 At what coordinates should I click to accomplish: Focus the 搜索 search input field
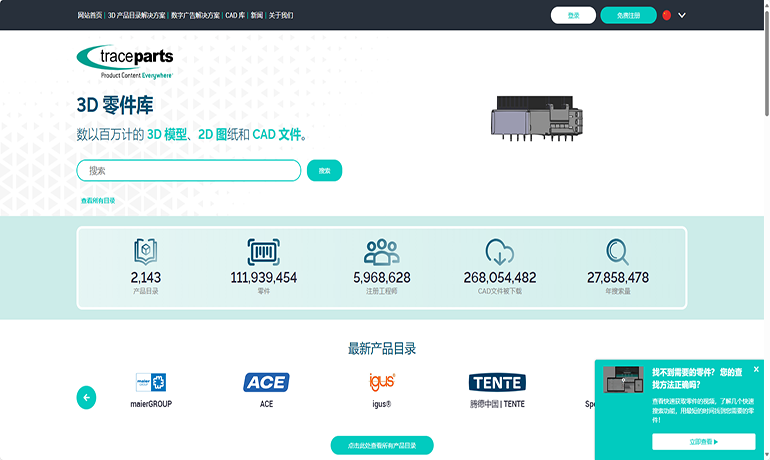[x=189, y=170]
